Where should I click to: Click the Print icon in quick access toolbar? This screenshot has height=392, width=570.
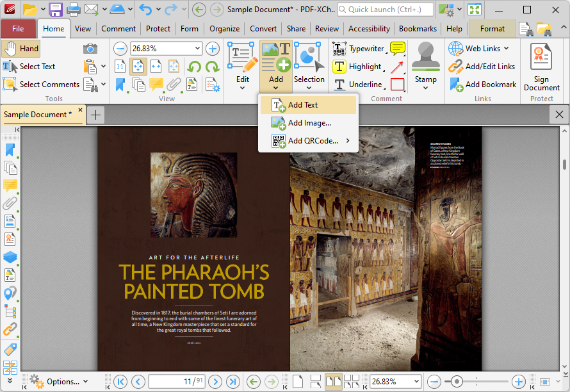74,10
